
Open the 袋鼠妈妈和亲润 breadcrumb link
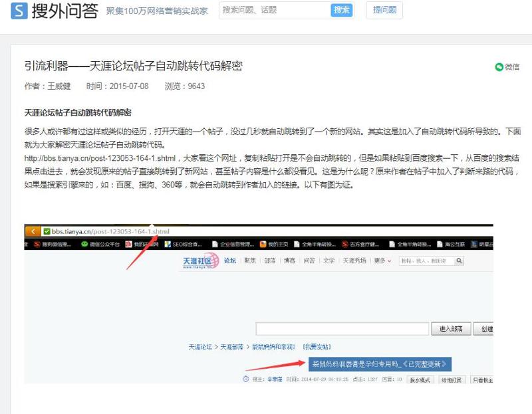(x=273, y=346)
